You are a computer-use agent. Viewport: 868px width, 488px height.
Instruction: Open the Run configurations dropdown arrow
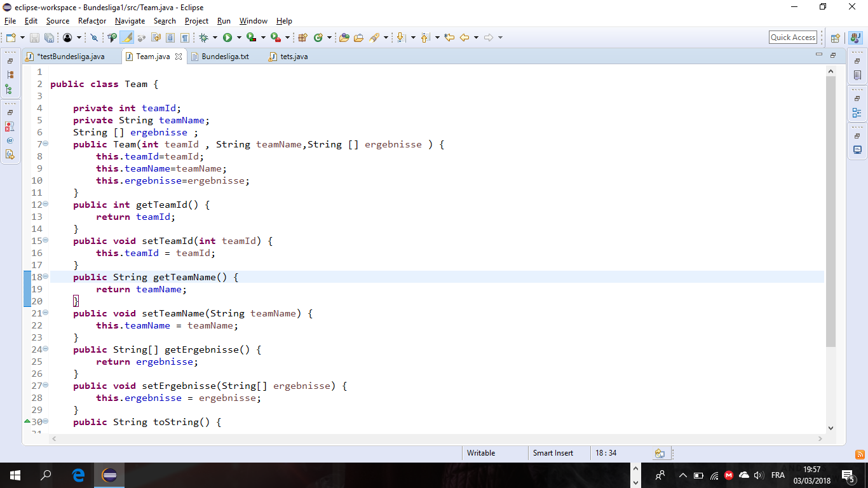(239, 37)
